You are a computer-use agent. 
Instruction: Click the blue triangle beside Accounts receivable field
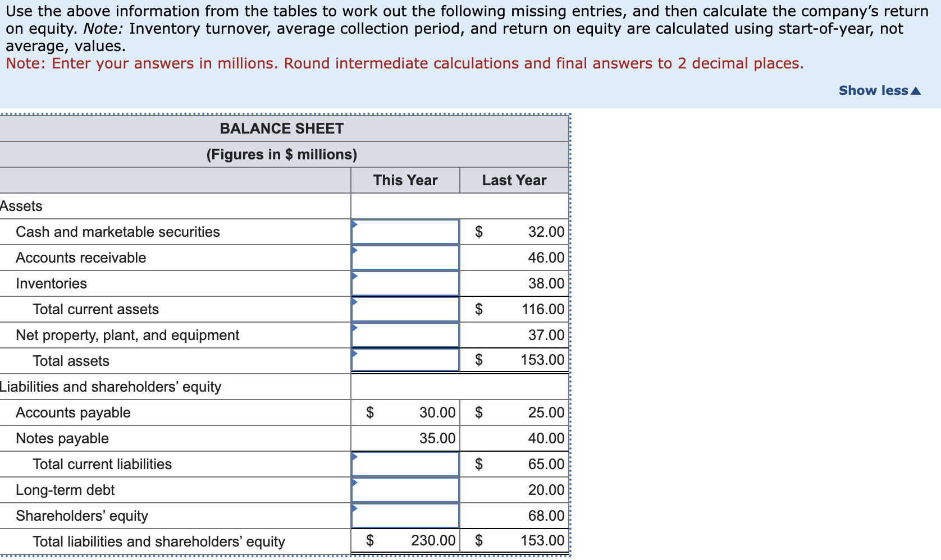(355, 250)
